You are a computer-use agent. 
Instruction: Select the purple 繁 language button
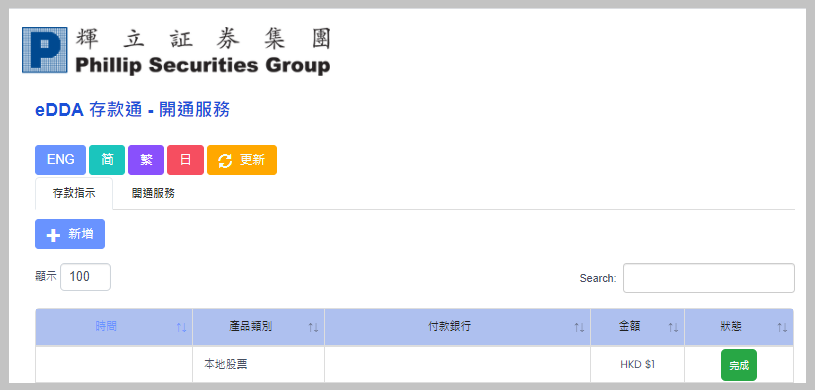point(146,160)
